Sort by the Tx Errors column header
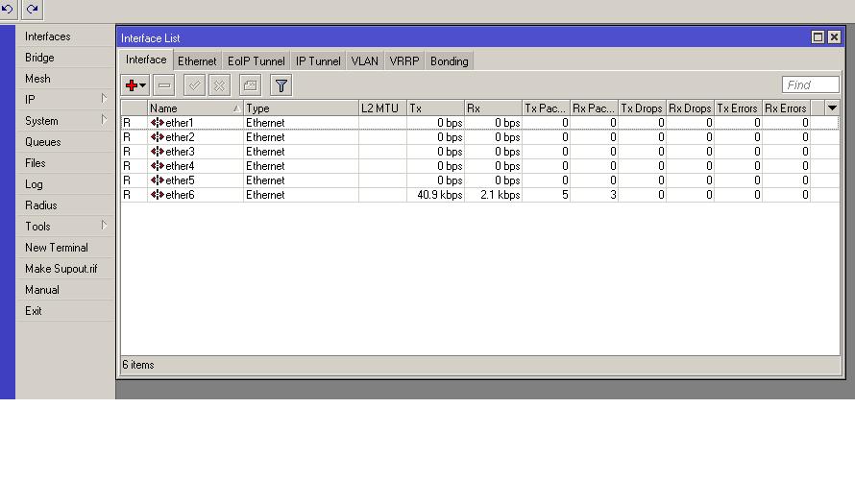Screen dimensions: 855x504 pyautogui.click(x=737, y=108)
